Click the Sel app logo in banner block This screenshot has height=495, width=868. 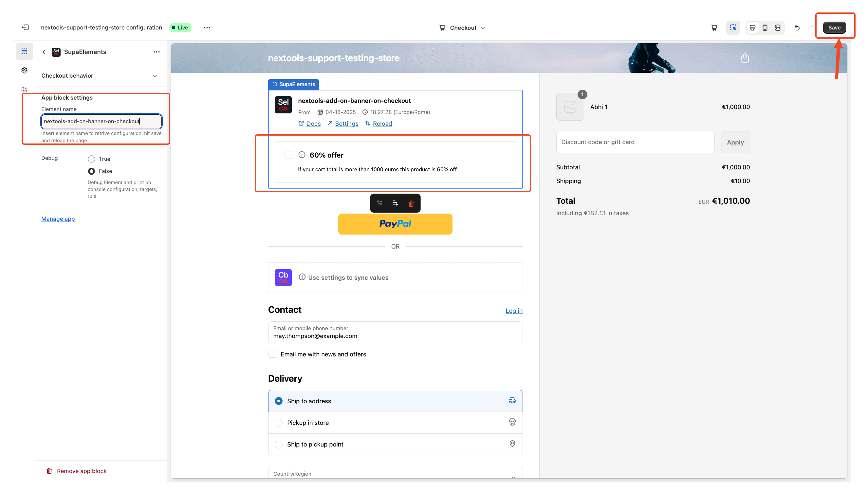click(283, 105)
